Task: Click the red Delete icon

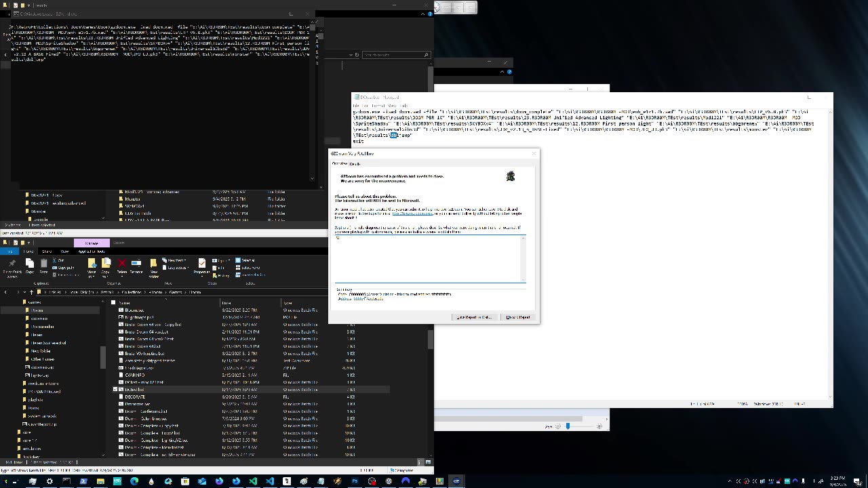Action: pyautogui.click(x=122, y=266)
